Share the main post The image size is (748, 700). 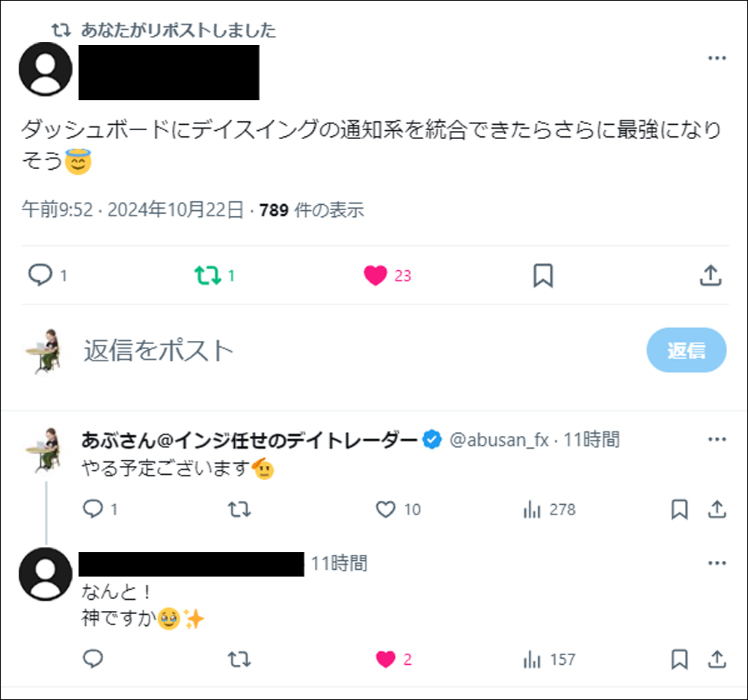(x=709, y=275)
